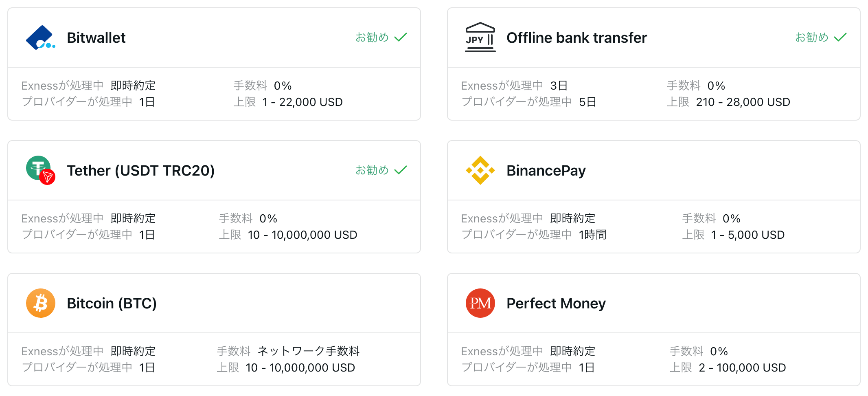Select the Bitcoin BTC coin icon
The image size is (868, 396).
41,303
